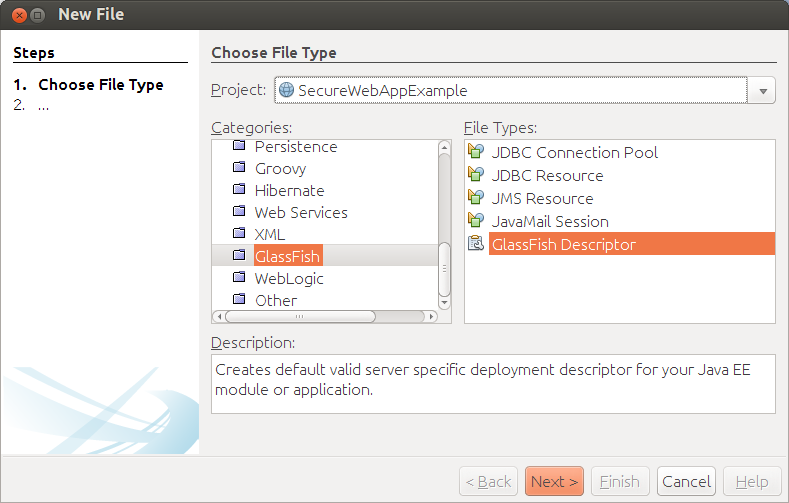789x503 pixels.
Task: Select the Hibernate category
Action: 289,191
